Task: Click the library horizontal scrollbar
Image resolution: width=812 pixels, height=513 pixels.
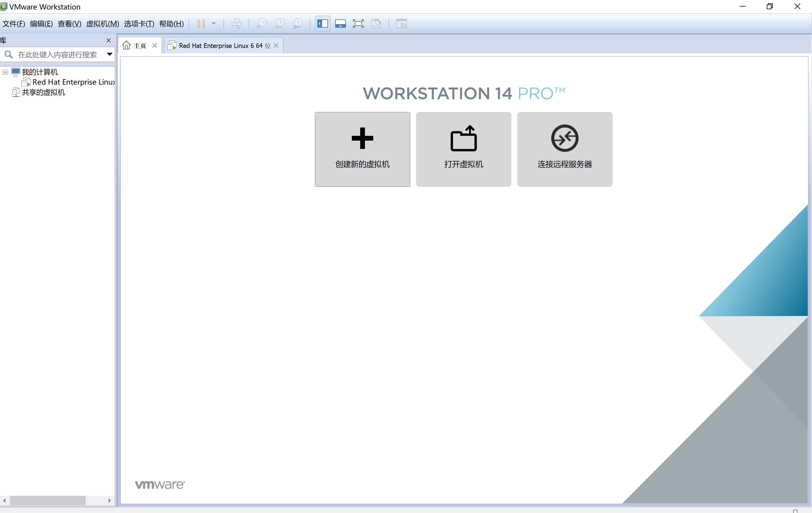Action: 47,500
